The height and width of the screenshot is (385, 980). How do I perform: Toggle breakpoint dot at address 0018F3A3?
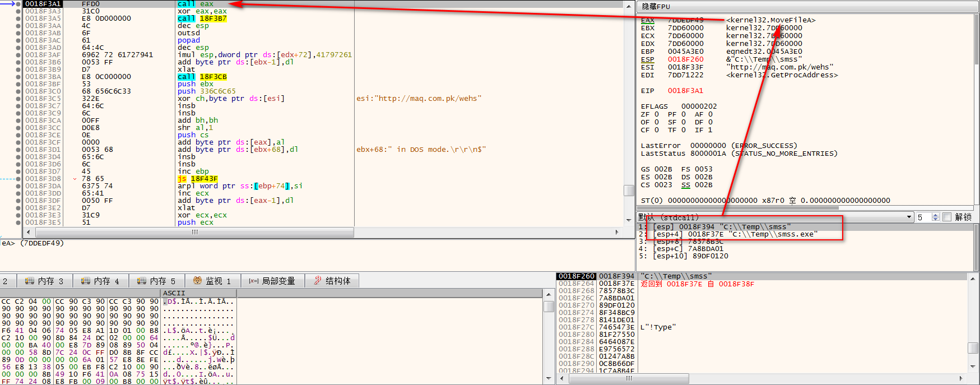pos(18,11)
